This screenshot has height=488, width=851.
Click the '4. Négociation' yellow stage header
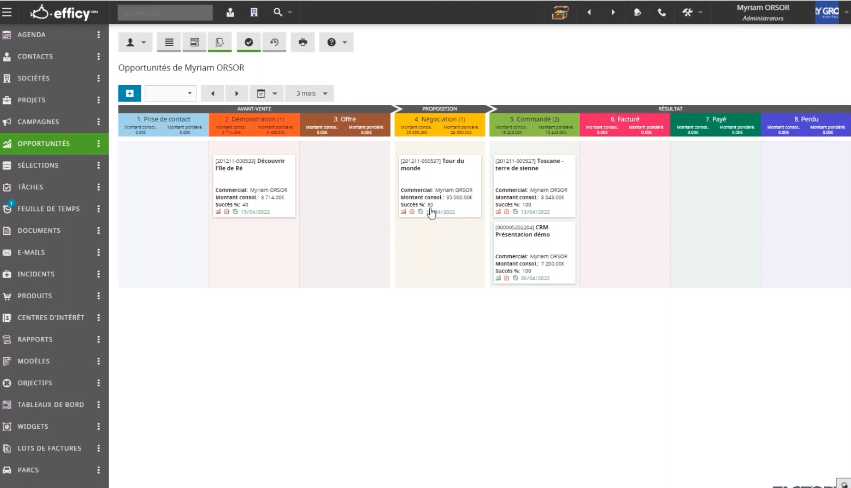(x=439, y=119)
